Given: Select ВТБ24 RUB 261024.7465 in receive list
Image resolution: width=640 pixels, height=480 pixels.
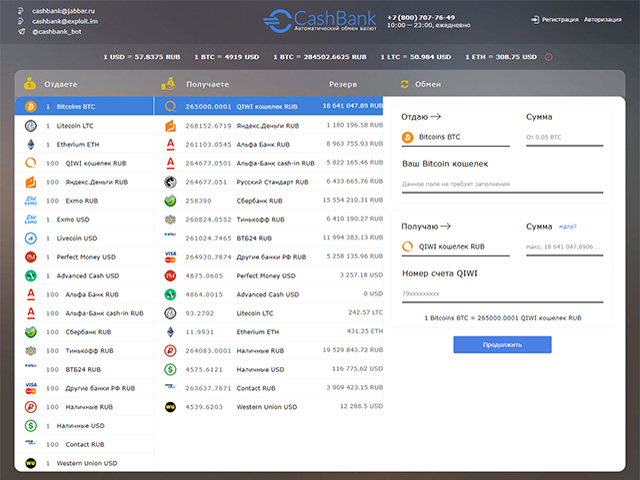Looking at the screenshot, I should tap(269, 238).
